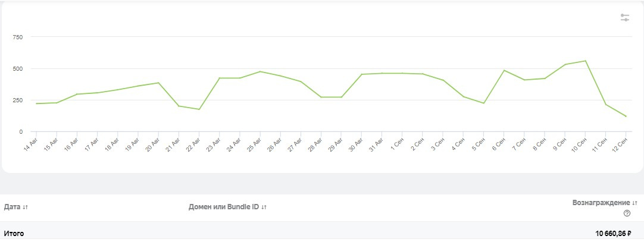Viewport: 644px width, 242px height.
Task: Click the Итого total row label
Action: point(14,234)
